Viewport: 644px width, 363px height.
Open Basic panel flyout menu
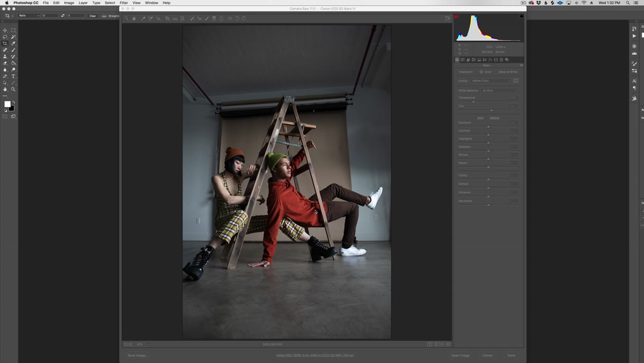pyautogui.click(x=521, y=65)
